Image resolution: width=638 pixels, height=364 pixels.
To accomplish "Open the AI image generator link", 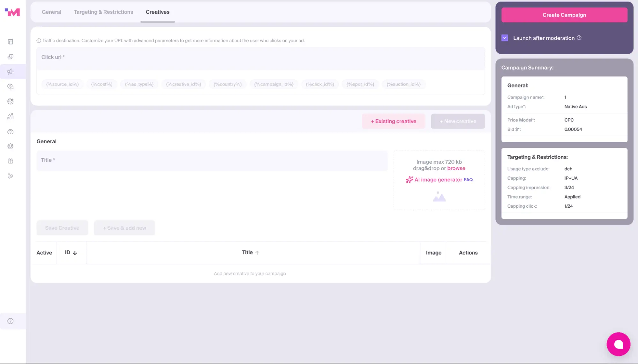I will point(438,180).
